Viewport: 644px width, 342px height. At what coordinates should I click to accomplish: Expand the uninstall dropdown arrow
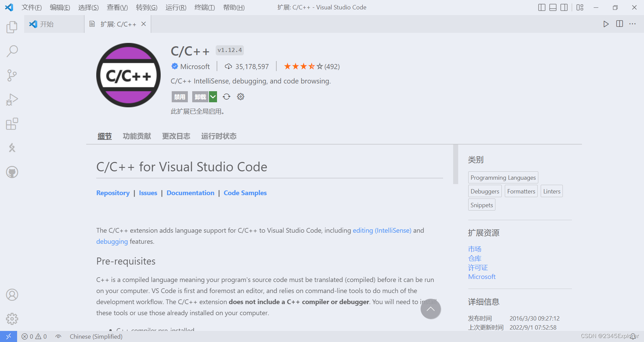pyautogui.click(x=213, y=97)
